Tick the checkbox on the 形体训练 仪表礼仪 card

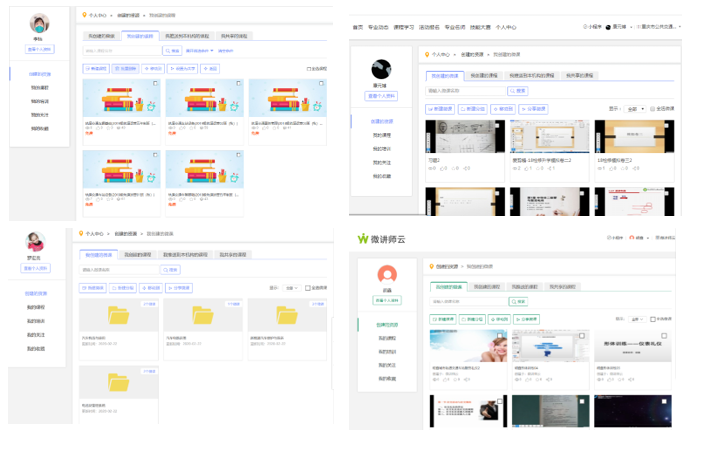pyautogui.click(x=664, y=336)
